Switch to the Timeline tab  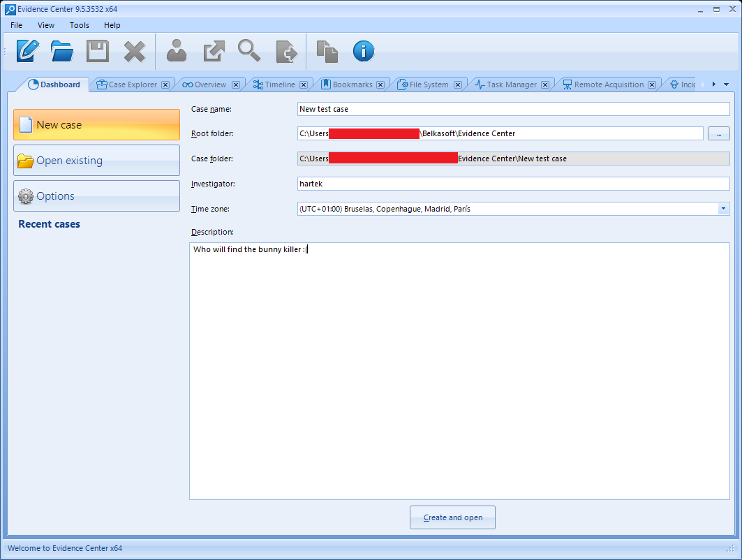tap(279, 84)
